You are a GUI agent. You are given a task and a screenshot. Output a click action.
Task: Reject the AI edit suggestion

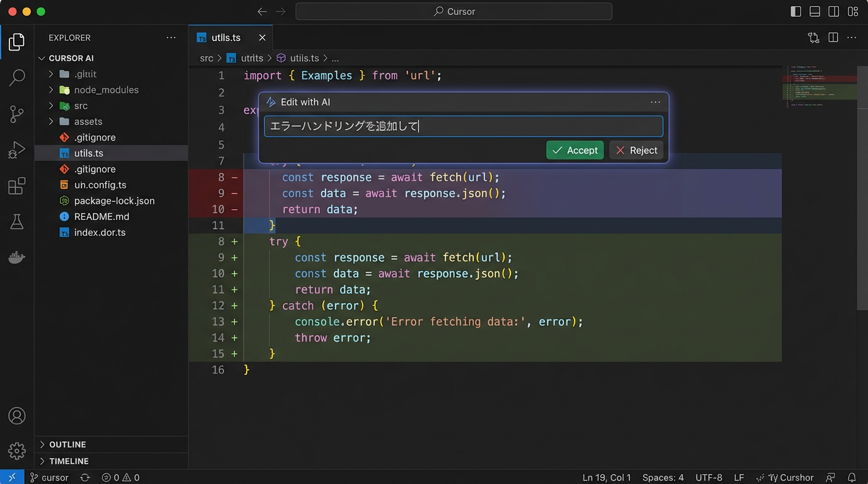point(636,150)
